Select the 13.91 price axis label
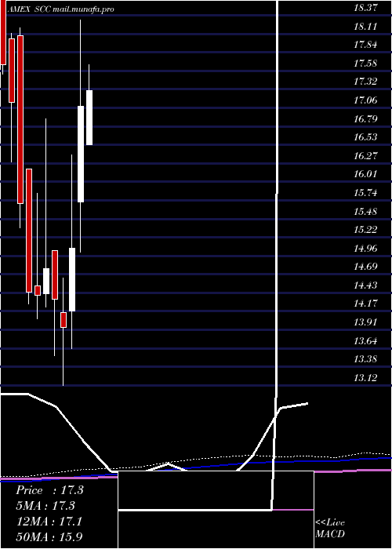This screenshot has width=392, height=549. tap(365, 322)
